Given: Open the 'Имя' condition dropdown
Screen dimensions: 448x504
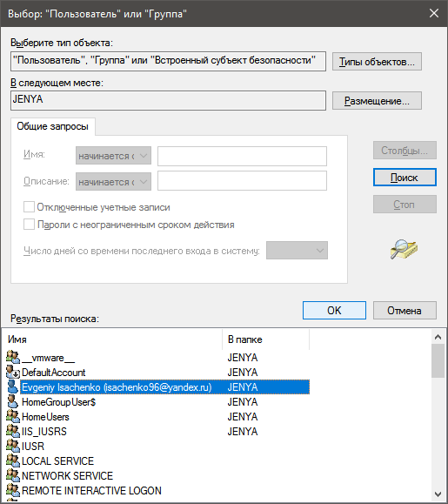Looking at the screenshot, I should (113, 156).
